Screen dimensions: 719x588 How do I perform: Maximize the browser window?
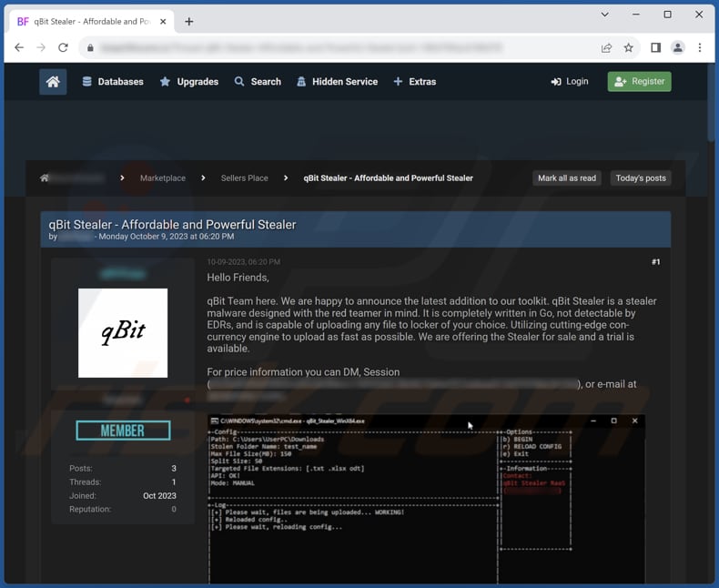click(668, 15)
